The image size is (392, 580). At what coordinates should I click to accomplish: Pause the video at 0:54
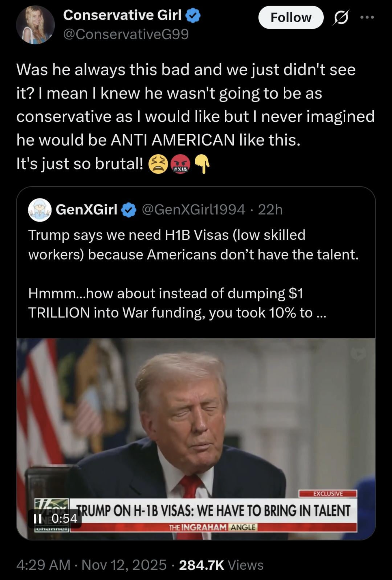[x=38, y=518]
